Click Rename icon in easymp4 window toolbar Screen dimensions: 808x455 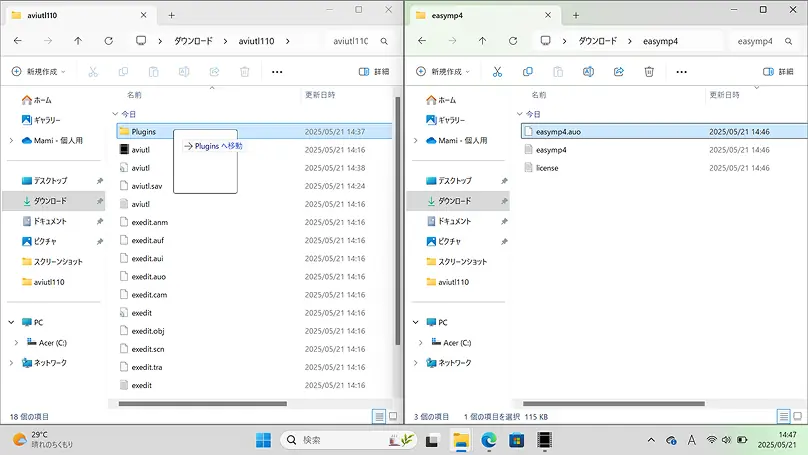point(588,72)
